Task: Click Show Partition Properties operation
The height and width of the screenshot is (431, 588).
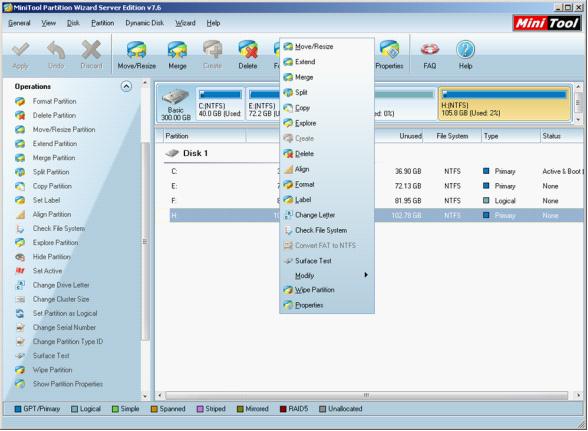Action: point(68,384)
